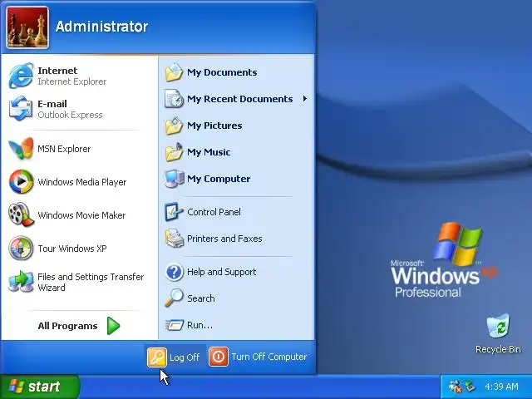This screenshot has width=532, height=399.
Task: Click the Outlook Express E-mail icon
Action: pos(21,109)
